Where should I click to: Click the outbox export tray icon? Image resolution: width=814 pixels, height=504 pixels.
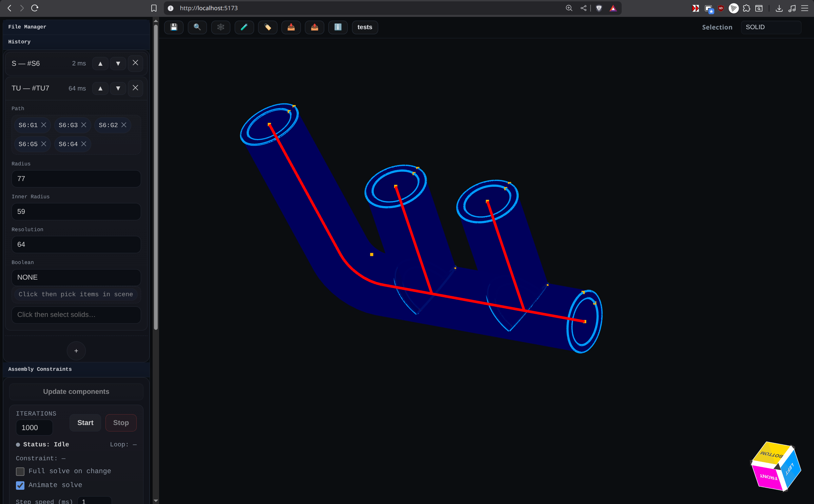[314, 27]
